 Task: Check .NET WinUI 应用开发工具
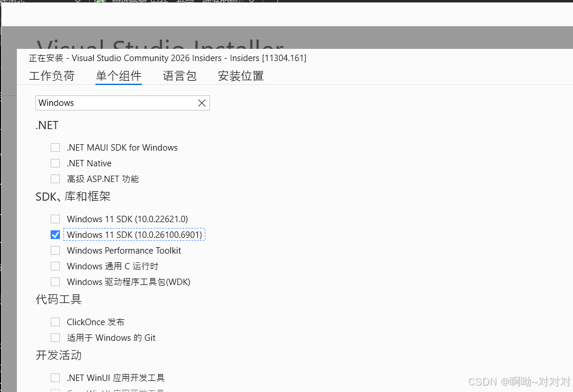(x=55, y=378)
